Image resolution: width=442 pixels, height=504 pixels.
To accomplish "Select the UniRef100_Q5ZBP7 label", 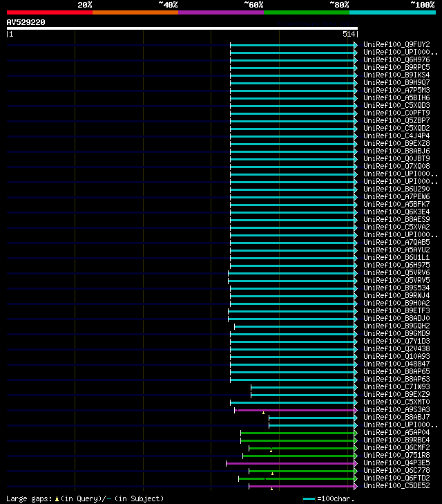I will pyautogui.click(x=396, y=120).
